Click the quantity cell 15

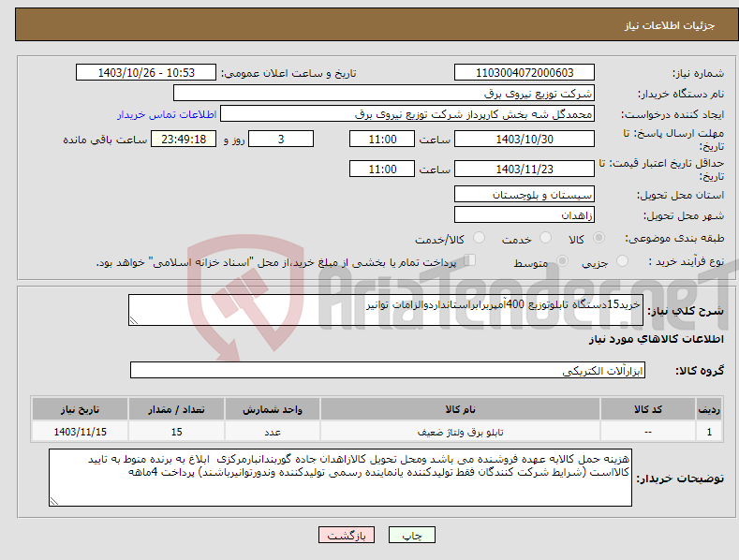click(176, 432)
